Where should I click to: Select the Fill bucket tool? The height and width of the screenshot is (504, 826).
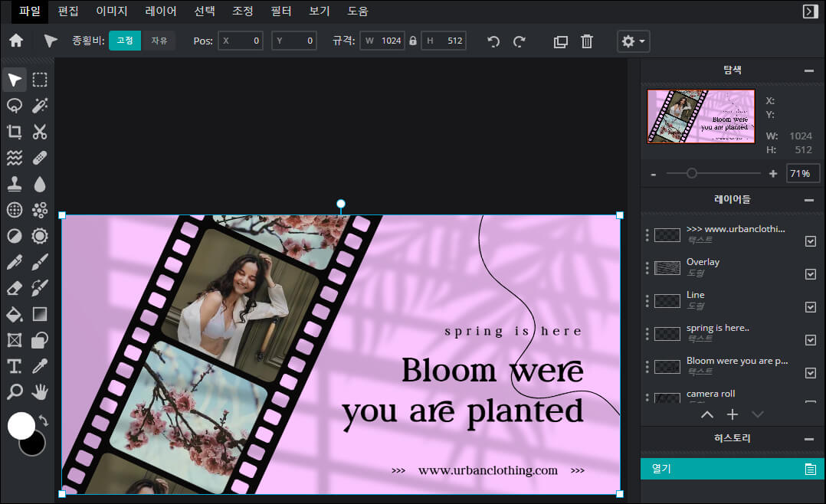pos(15,314)
